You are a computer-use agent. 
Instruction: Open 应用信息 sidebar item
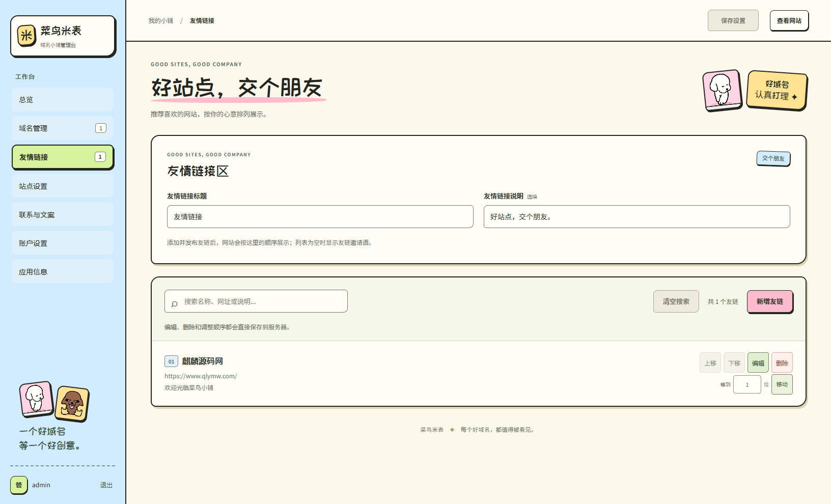(63, 272)
